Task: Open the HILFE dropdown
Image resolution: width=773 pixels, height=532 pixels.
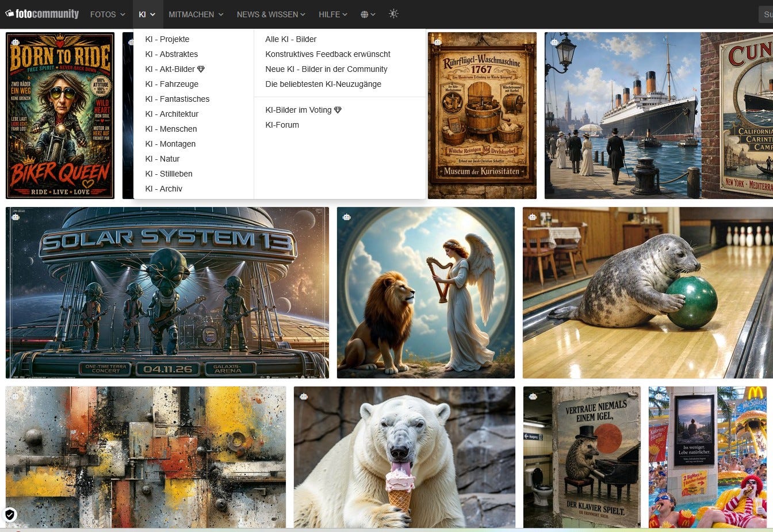Action: click(333, 14)
